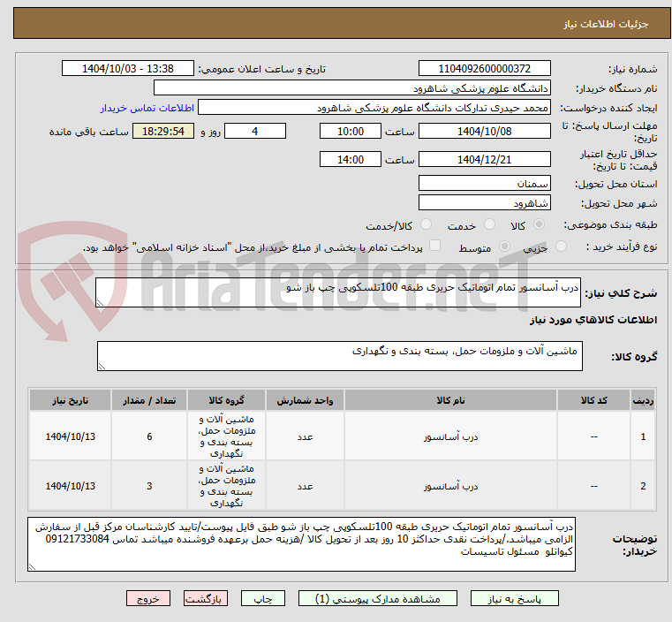Click the کد کالا column header
The image size is (672, 622).
coord(593,400)
